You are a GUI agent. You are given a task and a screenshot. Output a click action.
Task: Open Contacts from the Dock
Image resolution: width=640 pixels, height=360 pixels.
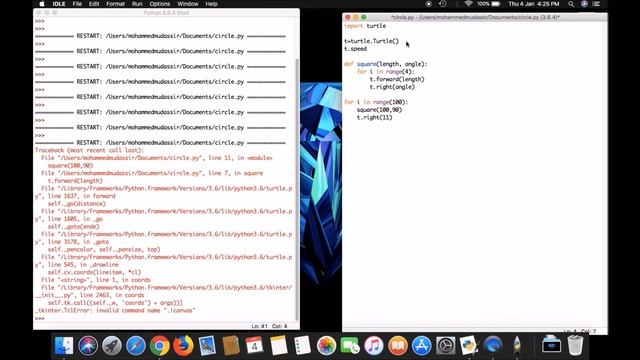tap(231, 346)
